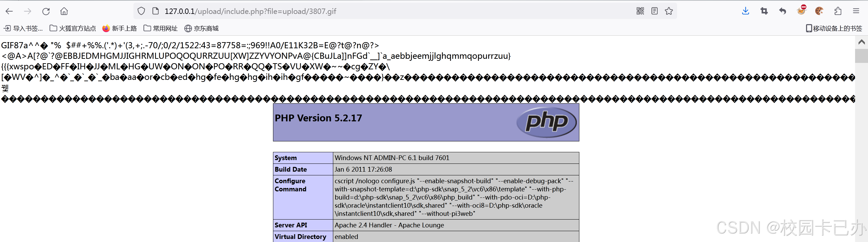
Task: Reload the current page
Action: pos(46,11)
